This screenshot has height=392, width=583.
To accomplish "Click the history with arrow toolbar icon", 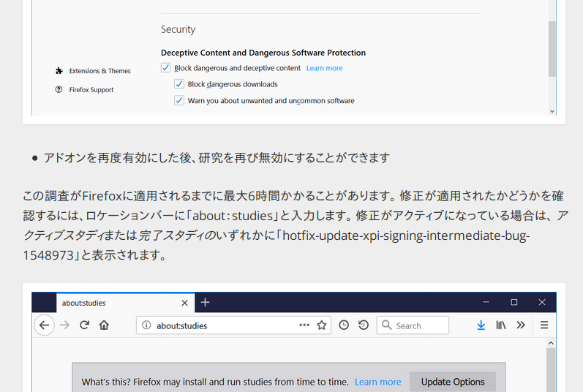I will pyautogui.click(x=364, y=325).
